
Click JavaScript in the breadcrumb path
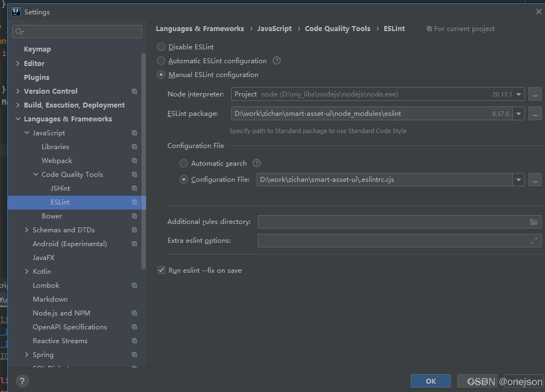(x=274, y=28)
